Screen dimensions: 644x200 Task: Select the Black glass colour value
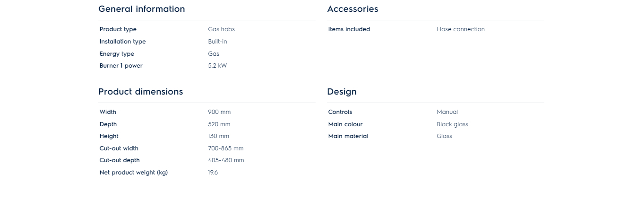[x=452, y=124]
